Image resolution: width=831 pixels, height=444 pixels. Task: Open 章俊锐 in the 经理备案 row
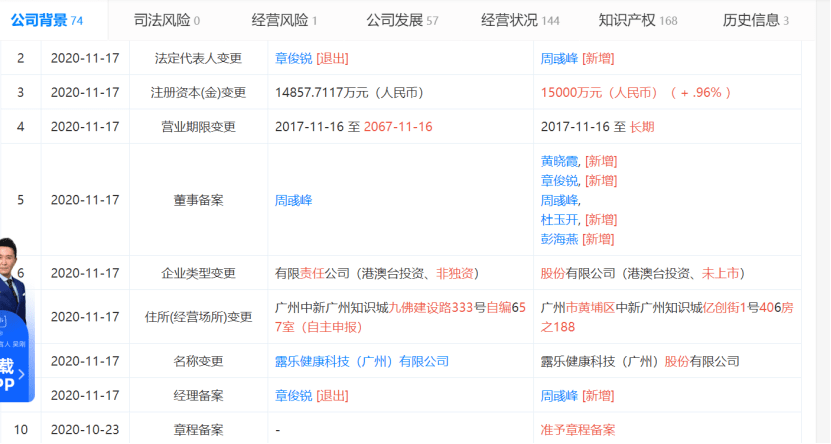294,396
